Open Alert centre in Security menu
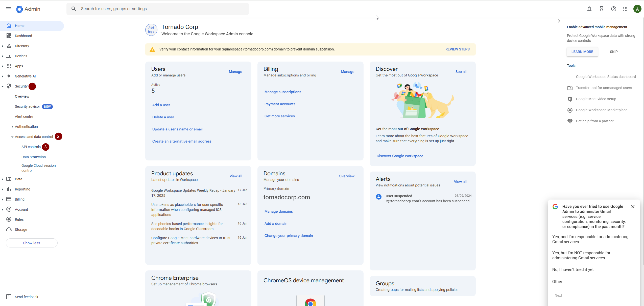The width and height of the screenshot is (644, 306). tap(24, 117)
